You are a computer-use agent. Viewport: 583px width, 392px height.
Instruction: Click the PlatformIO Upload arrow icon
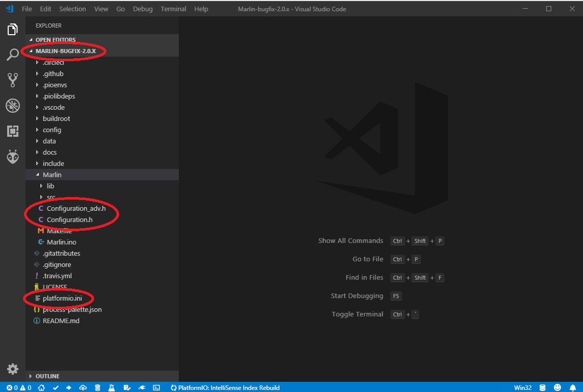tap(69, 387)
